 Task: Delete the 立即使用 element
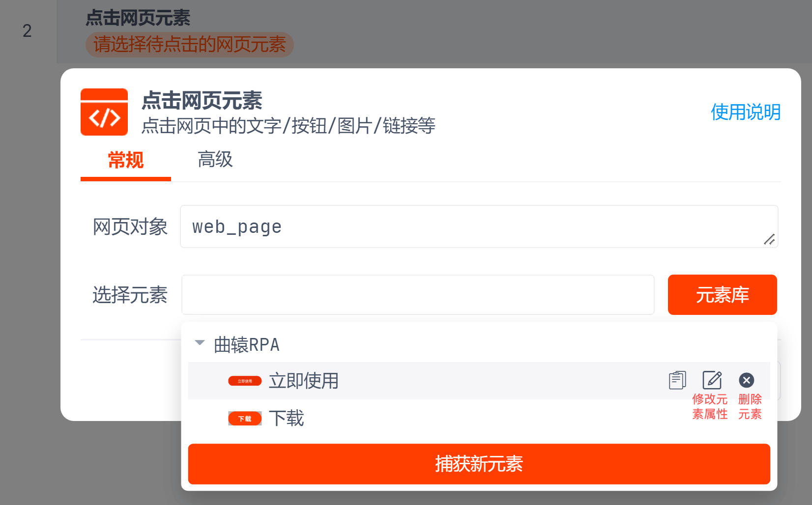point(746,380)
